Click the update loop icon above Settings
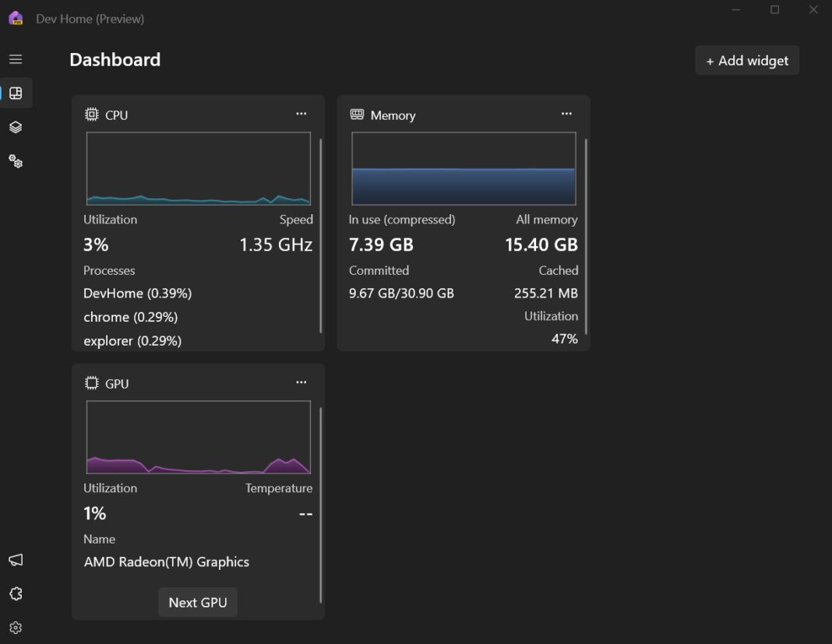Screen dimensions: 832x644 point(16,593)
